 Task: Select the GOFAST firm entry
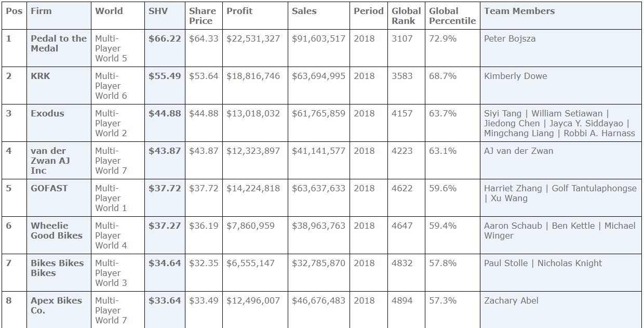click(x=49, y=188)
